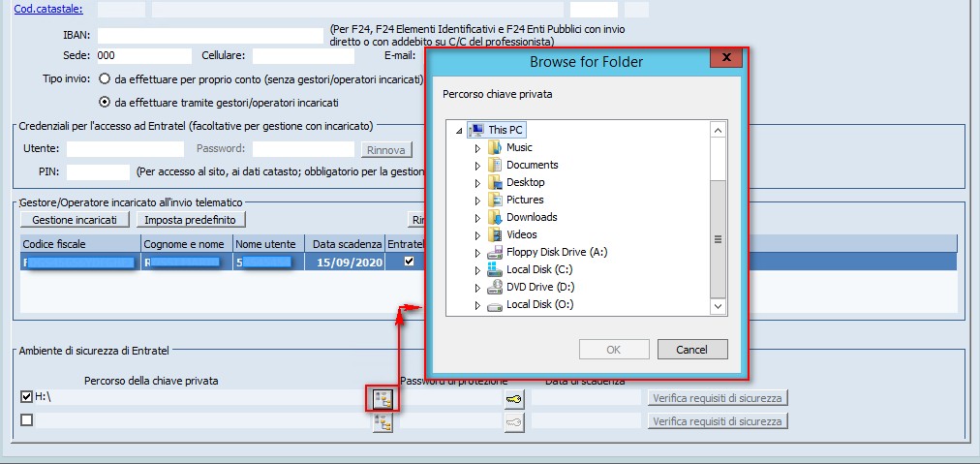980x464 pixels.
Task: Select the Local Disk (C:) drive icon
Action: (495, 270)
